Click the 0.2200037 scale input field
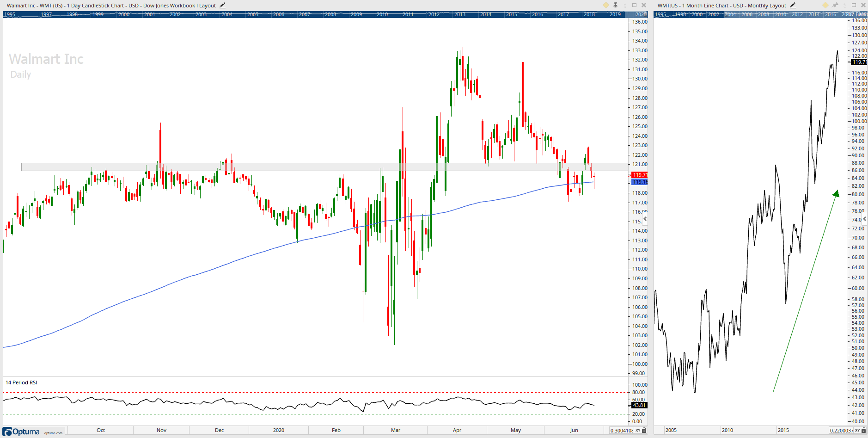This screenshot has width=868, height=438. 841,431
